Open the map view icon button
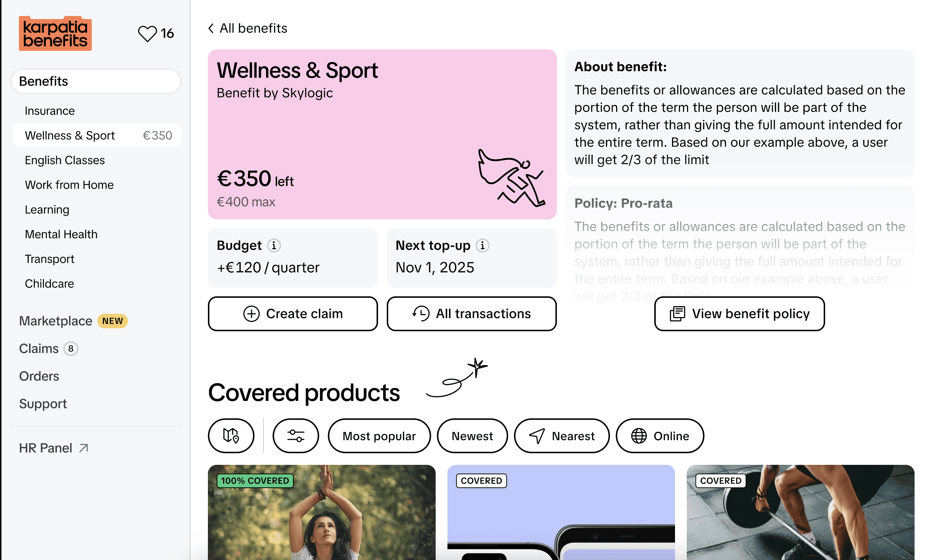The width and height of the screenshot is (932, 560). click(231, 435)
